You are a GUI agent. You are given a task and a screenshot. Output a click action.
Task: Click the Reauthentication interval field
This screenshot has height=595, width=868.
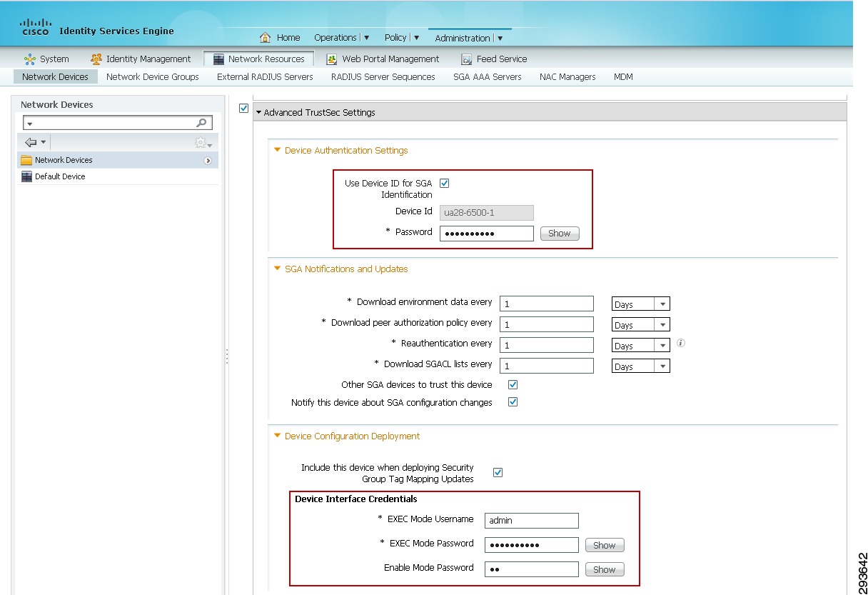(x=547, y=346)
